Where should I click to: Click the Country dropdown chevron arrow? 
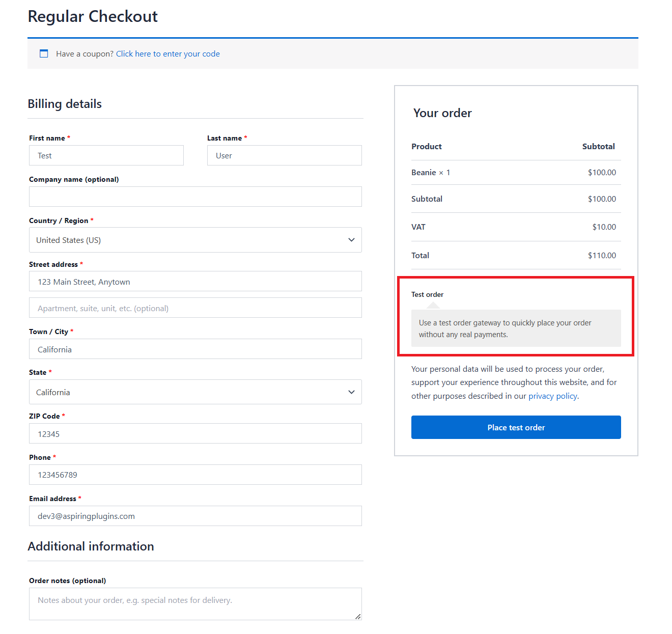coord(351,240)
